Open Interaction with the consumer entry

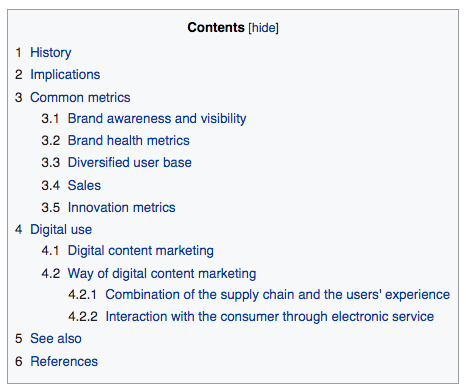pos(270,317)
